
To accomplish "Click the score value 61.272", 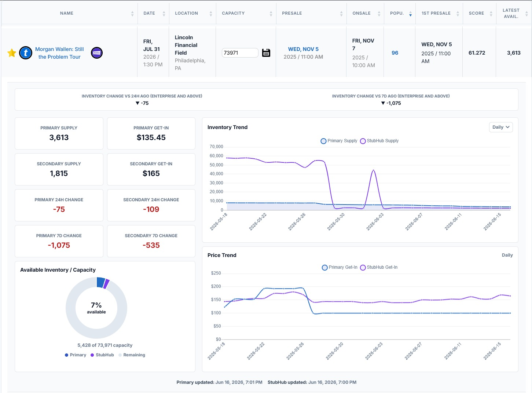I will click(477, 53).
